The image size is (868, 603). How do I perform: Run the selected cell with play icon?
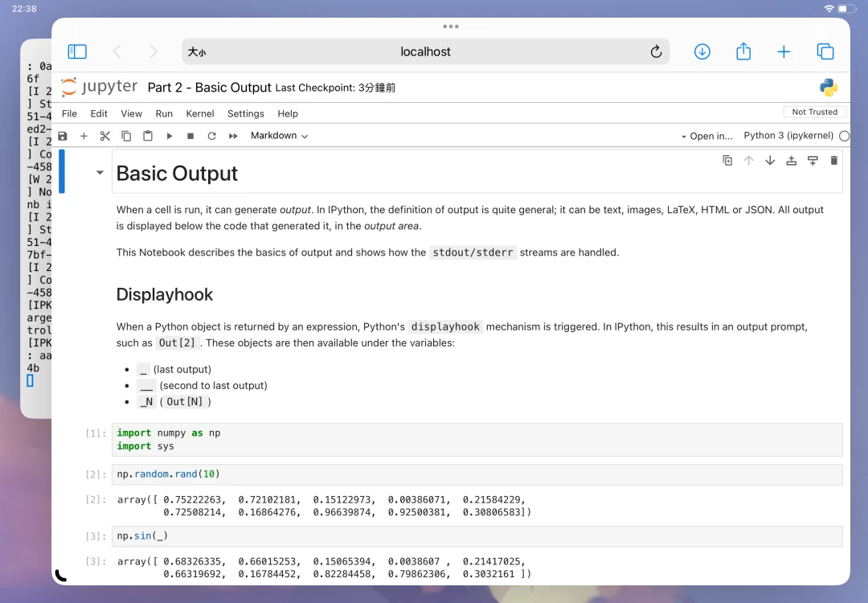tap(170, 136)
